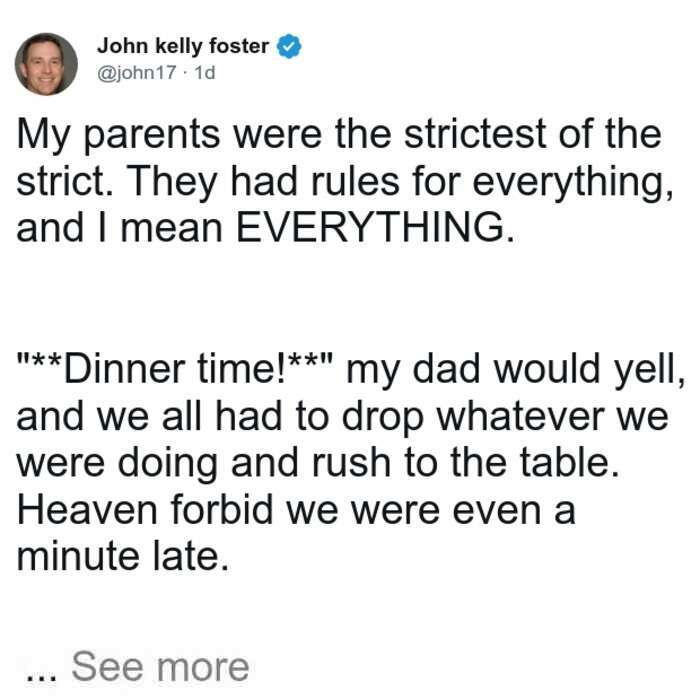Click the ellipsis before See more
The image size is (700, 700).
coord(42,676)
